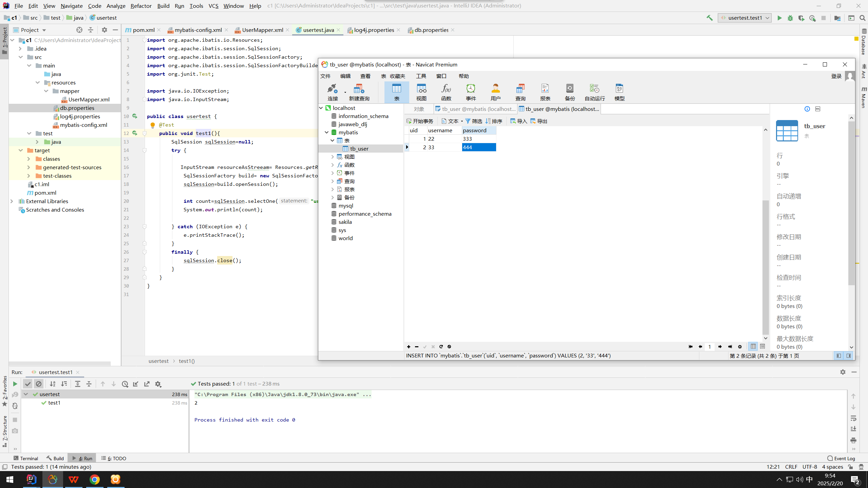Run usertest.test1 with the green Run icon

[x=779, y=18]
